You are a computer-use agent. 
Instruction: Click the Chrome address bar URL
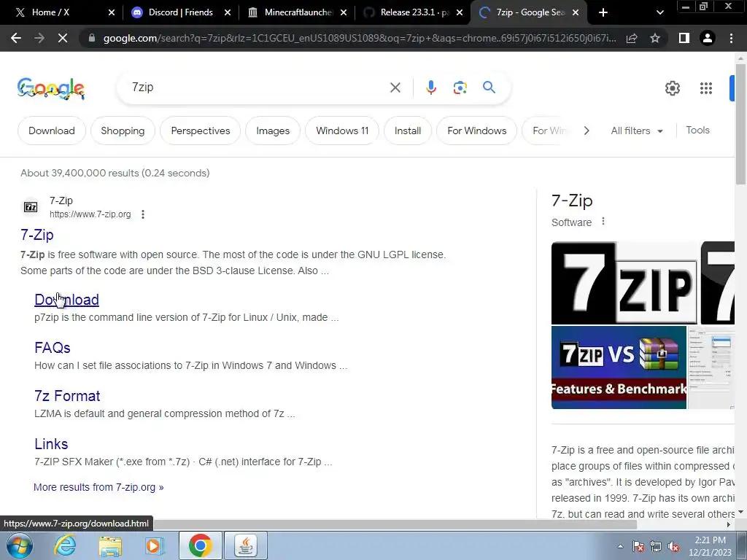click(x=360, y=38)
